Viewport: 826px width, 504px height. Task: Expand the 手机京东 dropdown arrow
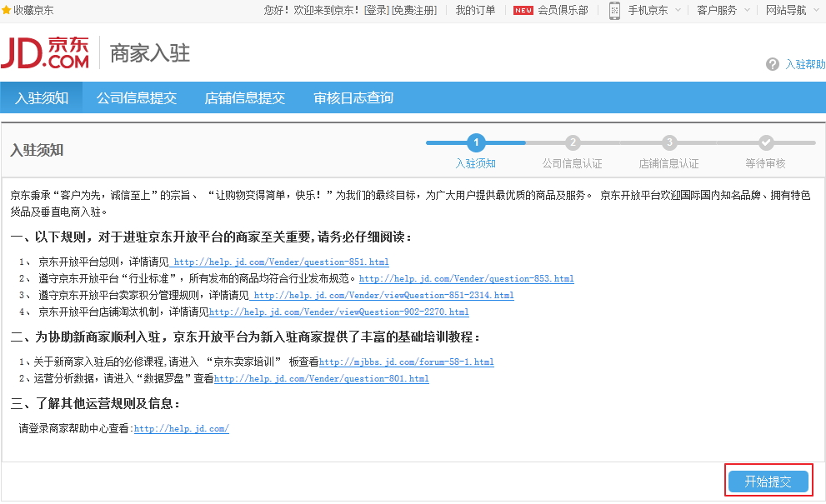pyautogui.click(x=678, y=10)
